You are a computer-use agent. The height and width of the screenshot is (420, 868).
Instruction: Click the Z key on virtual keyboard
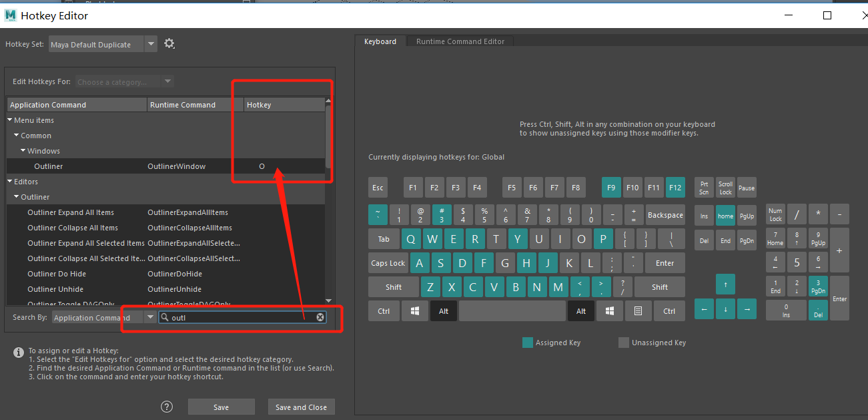[x=430, y=287]
